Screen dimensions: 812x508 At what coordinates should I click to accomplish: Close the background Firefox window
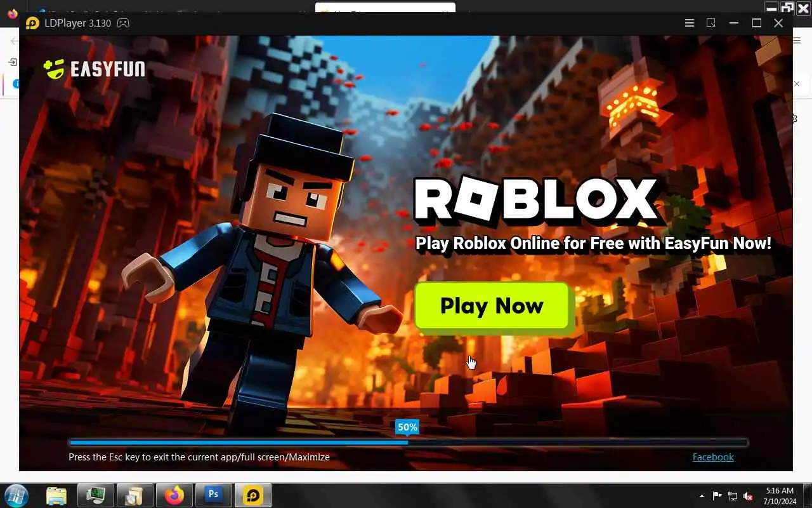coord(802,8)
